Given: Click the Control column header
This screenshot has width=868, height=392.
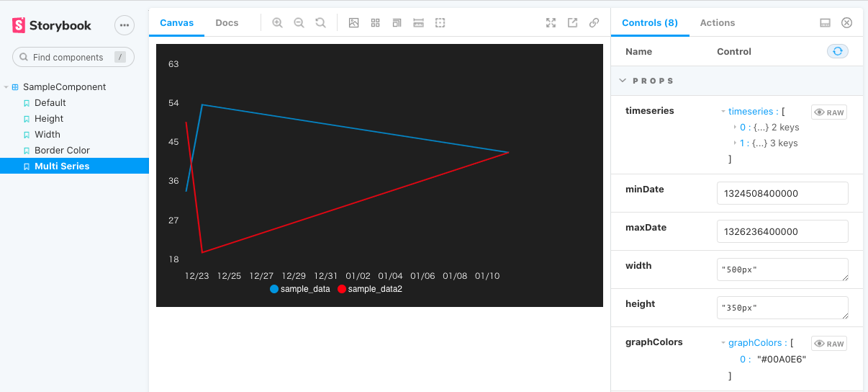Looking at the screenshot, I should [x=734, y=51].
